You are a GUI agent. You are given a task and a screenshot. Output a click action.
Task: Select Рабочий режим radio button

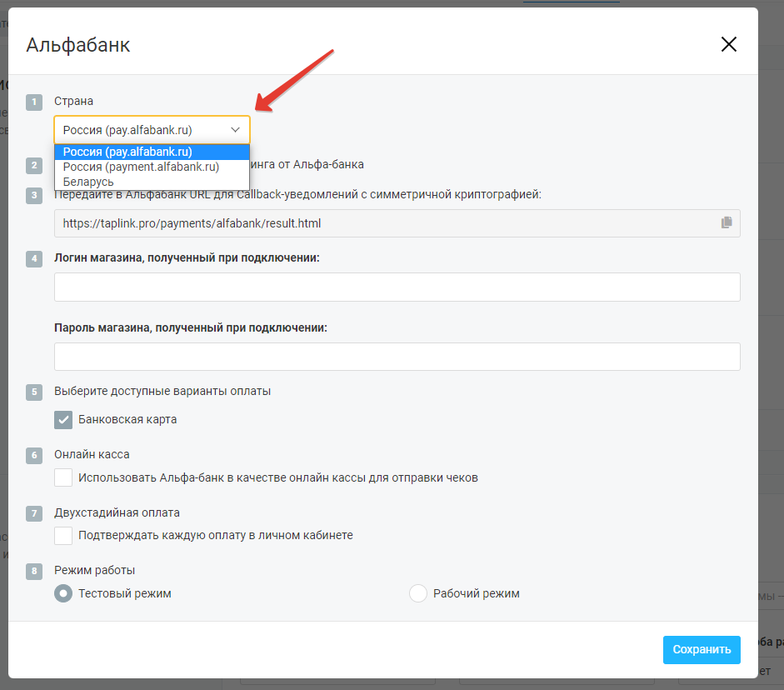point(418,593)
